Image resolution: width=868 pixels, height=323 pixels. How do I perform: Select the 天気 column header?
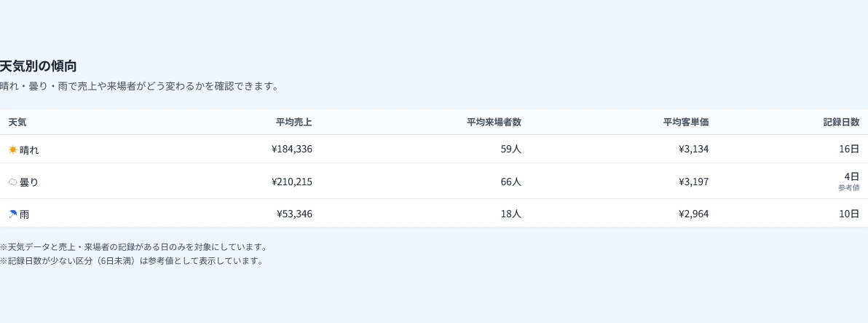(x=17, y=122)
